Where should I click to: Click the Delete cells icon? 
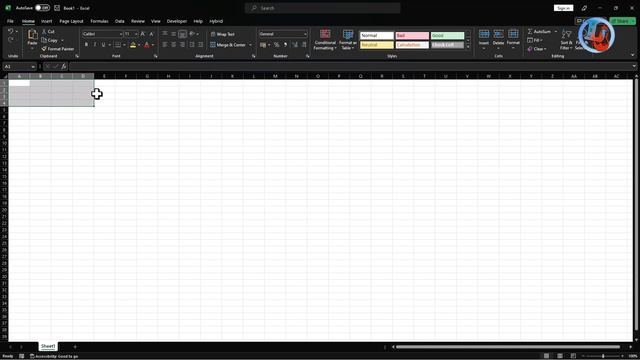[498, 34]
